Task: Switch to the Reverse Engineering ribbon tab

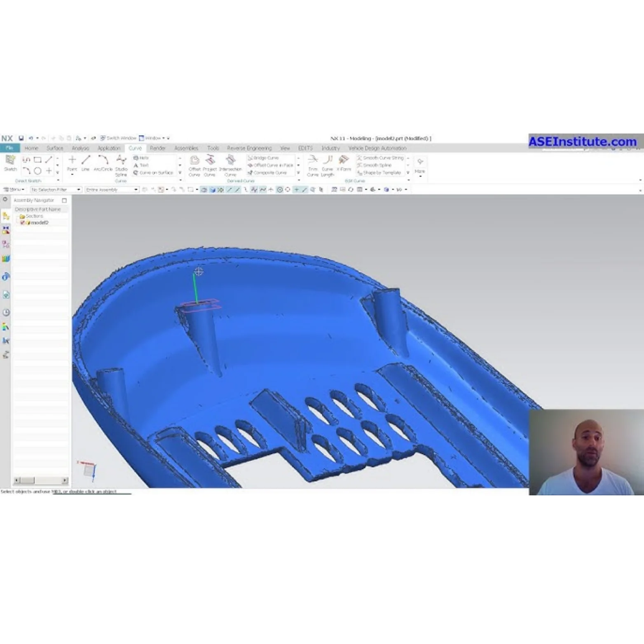Action: (249, 148)
